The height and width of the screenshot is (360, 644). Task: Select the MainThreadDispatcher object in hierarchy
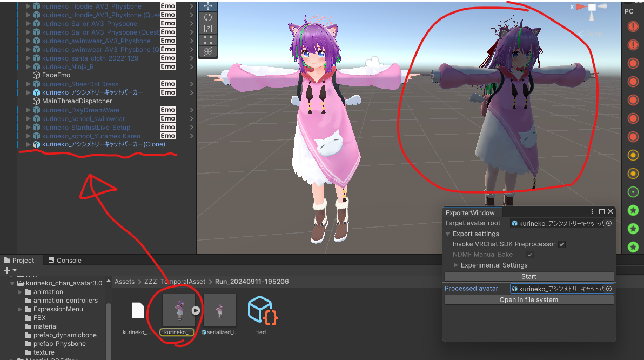click(77, 101)
